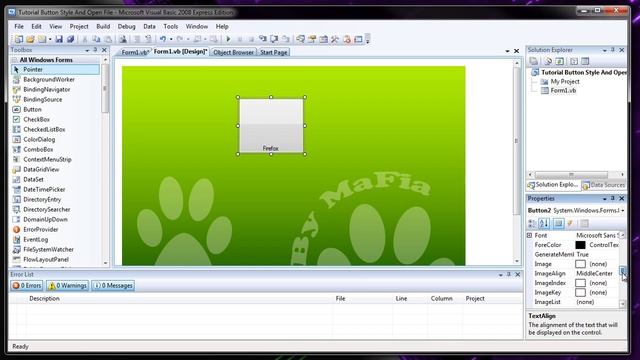
Task: Pin the Toolbox panel with the auto-hide icon
Action: click(96, 50)
